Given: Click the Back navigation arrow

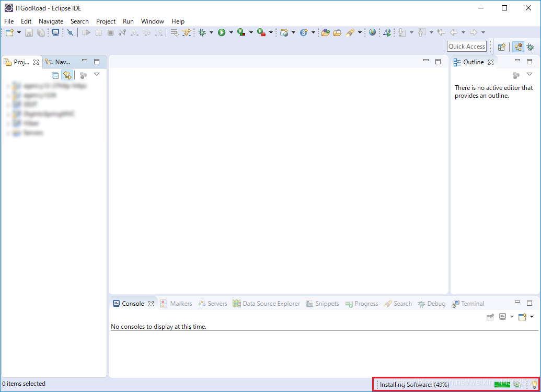Looking at the screenshot, I should [454, 32].
